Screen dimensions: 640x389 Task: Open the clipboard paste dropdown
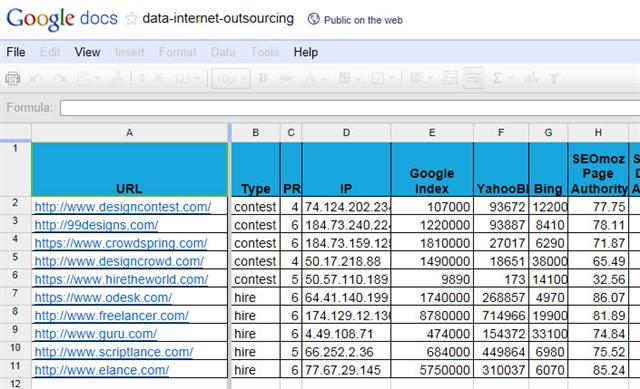[x=88, y=78]
